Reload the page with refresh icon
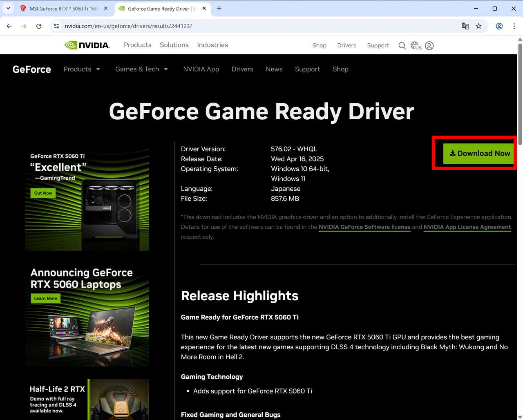Viewport: 523px width, 420px height. (39, 26)
